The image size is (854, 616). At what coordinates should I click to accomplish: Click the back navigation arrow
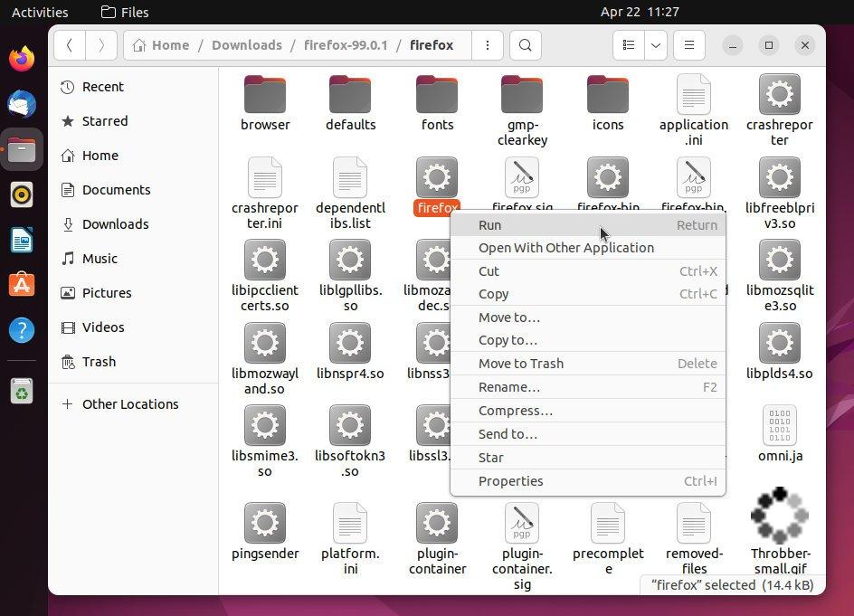[x=70, y=44]
